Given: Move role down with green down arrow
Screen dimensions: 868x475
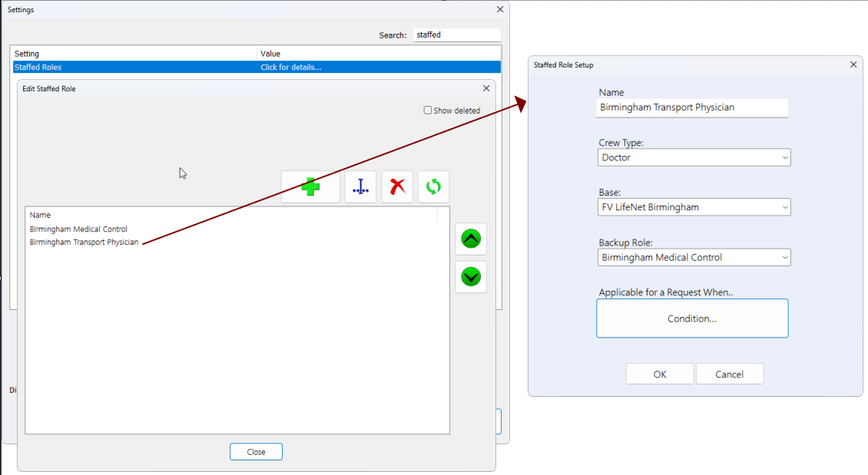Looking at the screenshot, I should coord(471,277).
